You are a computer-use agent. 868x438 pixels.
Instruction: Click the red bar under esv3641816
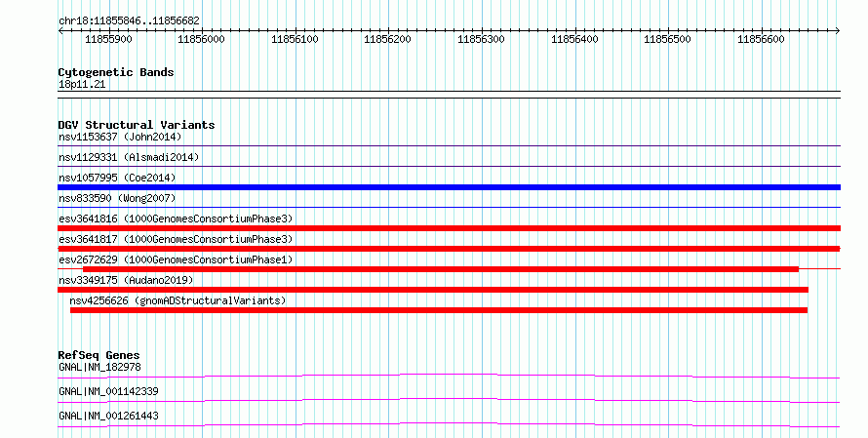pos(449,228)
